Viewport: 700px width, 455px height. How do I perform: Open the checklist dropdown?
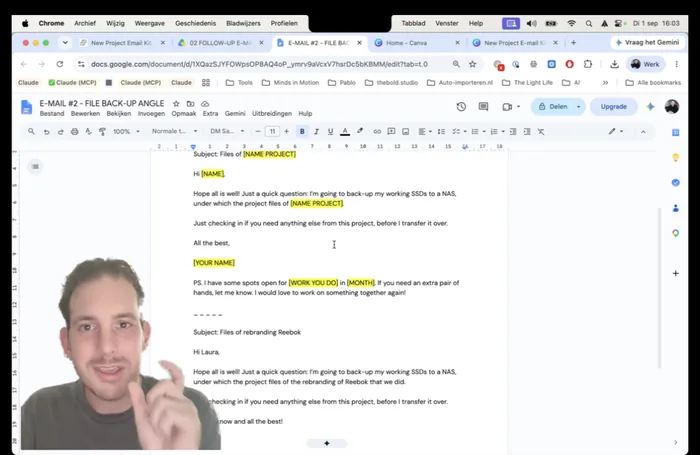[459, 132]
